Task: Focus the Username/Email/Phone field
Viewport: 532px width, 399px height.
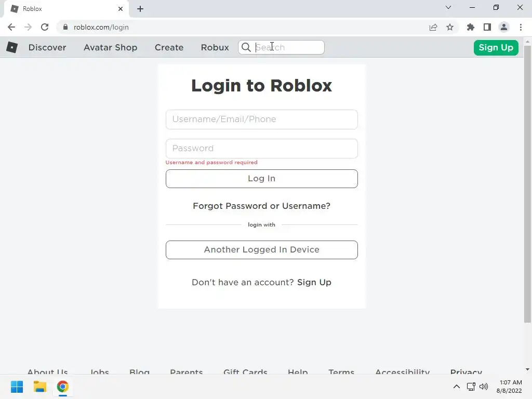Action: [262, 119]
